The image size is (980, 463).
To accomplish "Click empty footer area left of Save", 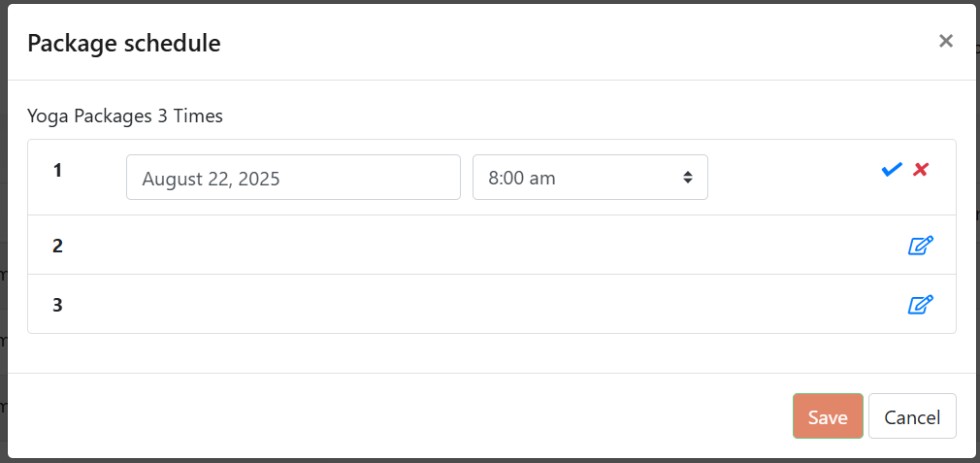I will [x=388, y=415].
